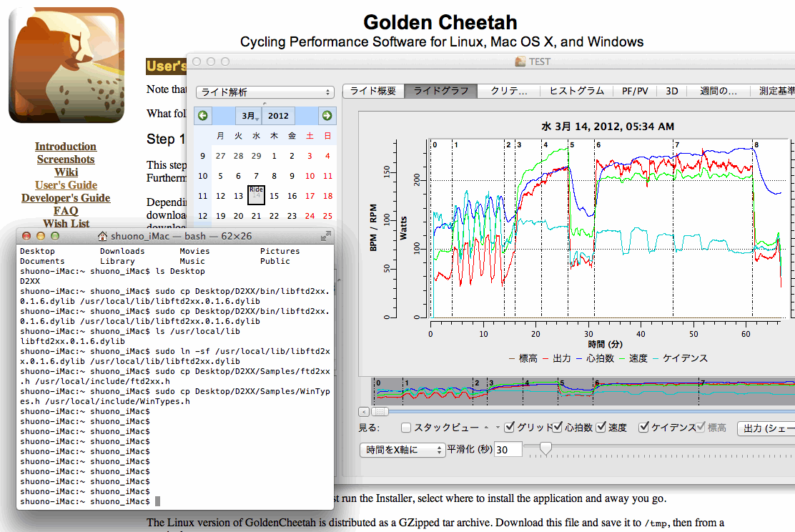
Task: Toggle the グリッド checkbox
Action: [x=510, y=427]
